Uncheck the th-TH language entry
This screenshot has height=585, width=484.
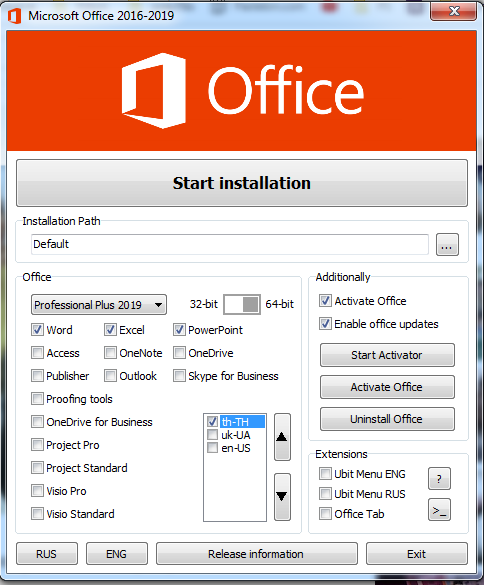[x=212, y=422]
